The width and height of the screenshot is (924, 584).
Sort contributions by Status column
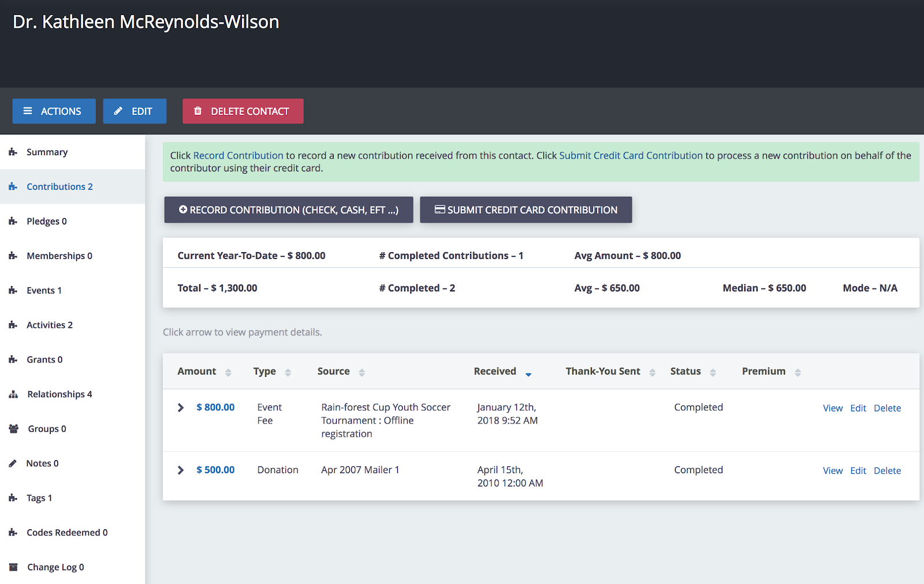click(x=713, y=372)
